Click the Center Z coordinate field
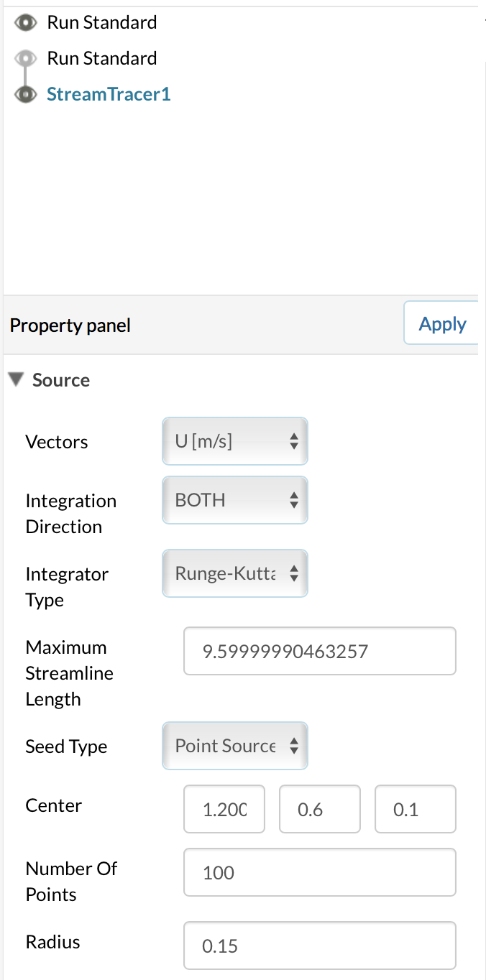The image size is (486, 980). (415, 810)
